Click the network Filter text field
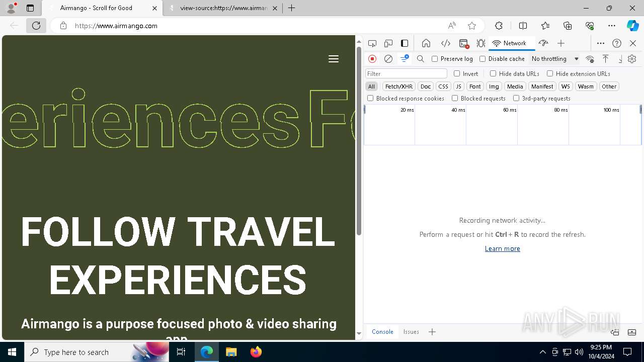Screen dimensions: 644x362 (406, 73)
